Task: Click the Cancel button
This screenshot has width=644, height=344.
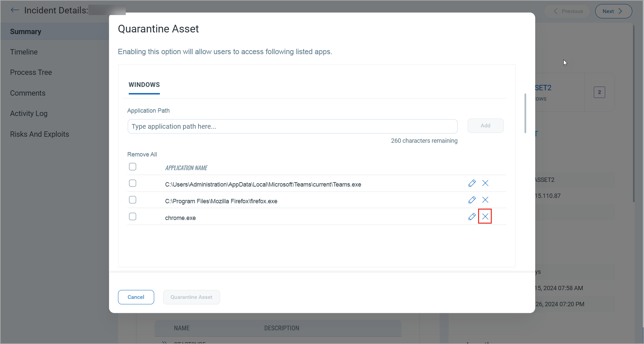Action: [136, 297]
